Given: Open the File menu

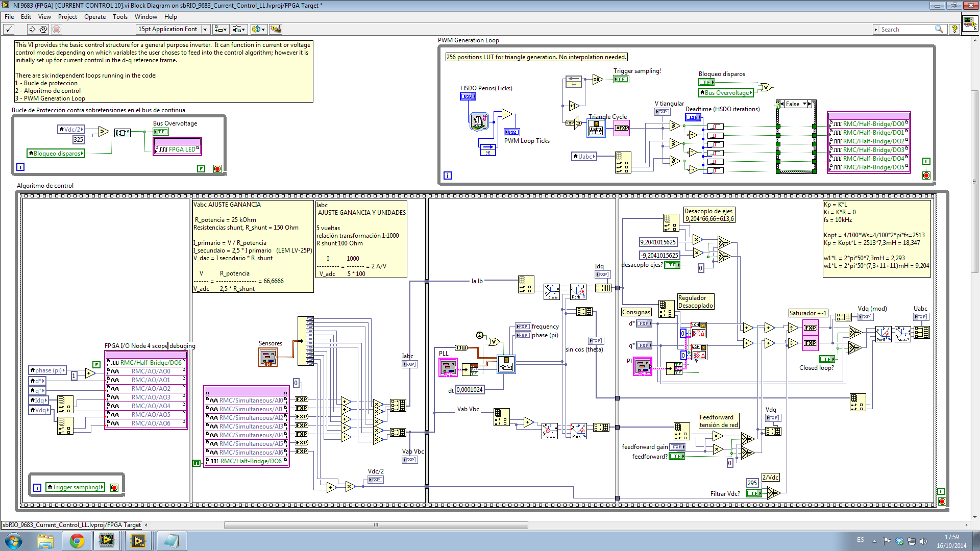Looking at the screenshot, I should 9,17.
